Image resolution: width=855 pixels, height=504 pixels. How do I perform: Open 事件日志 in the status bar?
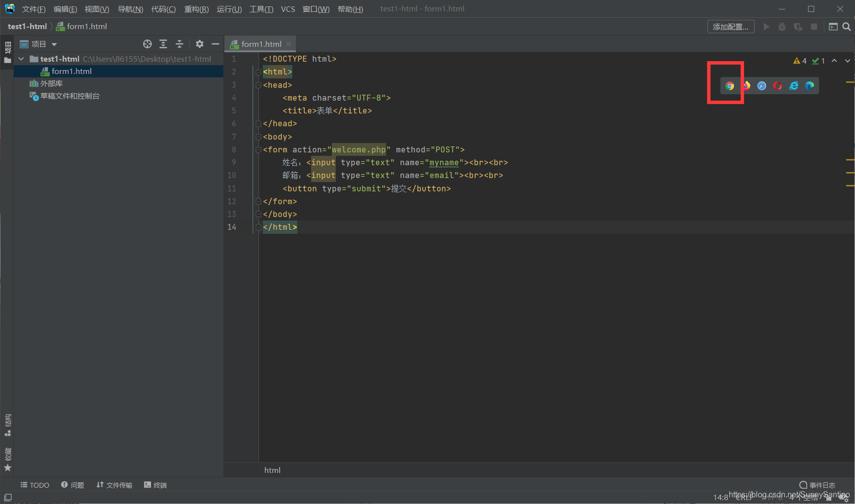click(x=817, y=485)
